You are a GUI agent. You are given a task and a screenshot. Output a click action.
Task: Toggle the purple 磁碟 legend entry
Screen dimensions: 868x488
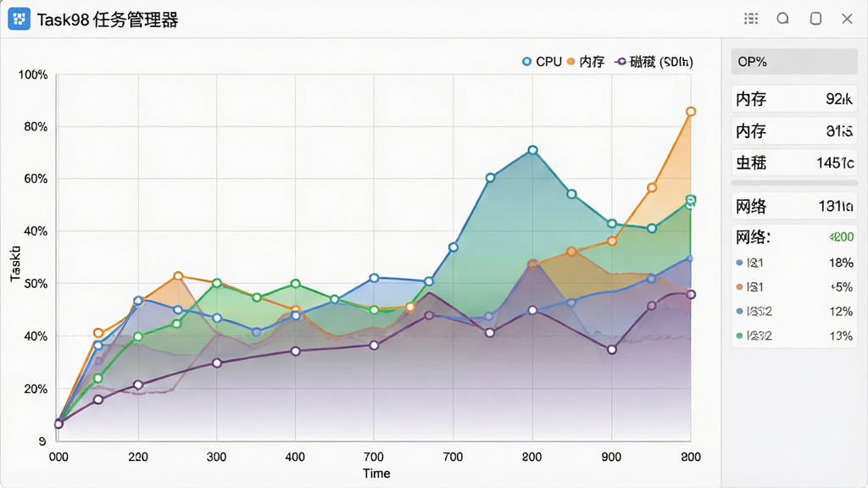coord(654,61)
